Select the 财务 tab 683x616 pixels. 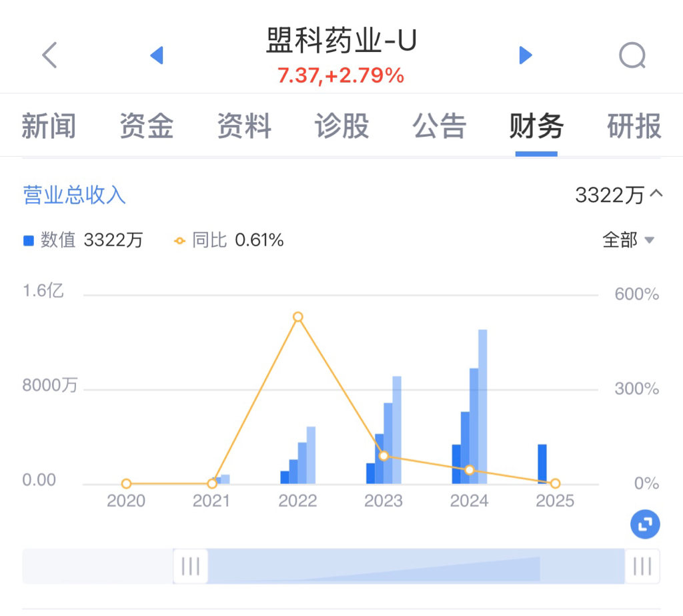[x=537, y=125]
